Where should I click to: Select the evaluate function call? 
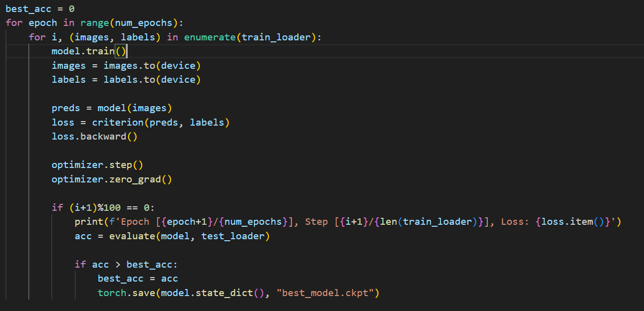pyautogui.click(x=132, y=236)
